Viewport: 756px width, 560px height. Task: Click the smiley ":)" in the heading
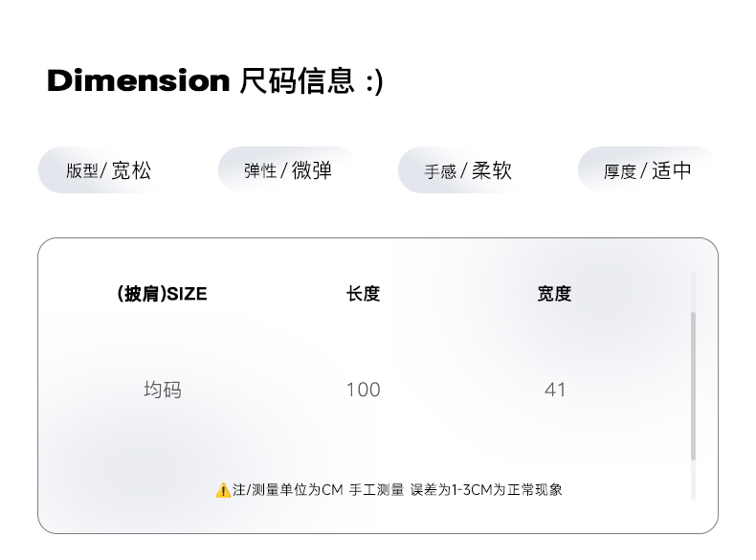click(374, 81)
